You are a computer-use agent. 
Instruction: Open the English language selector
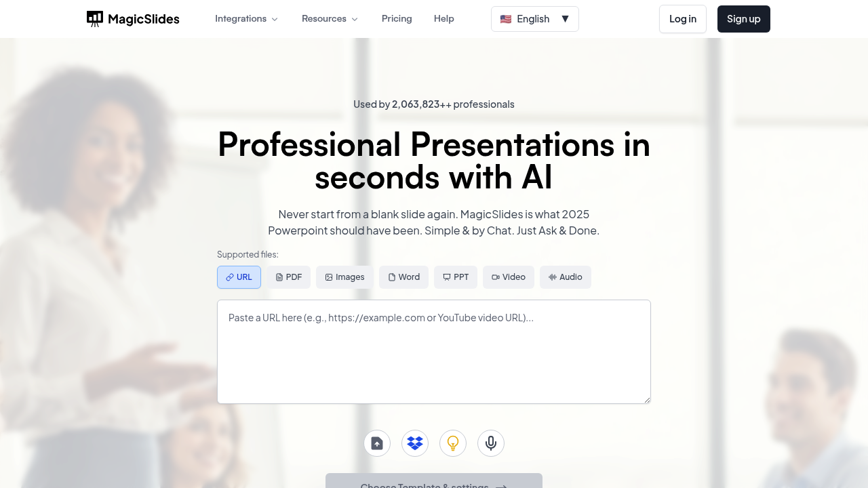535,19
